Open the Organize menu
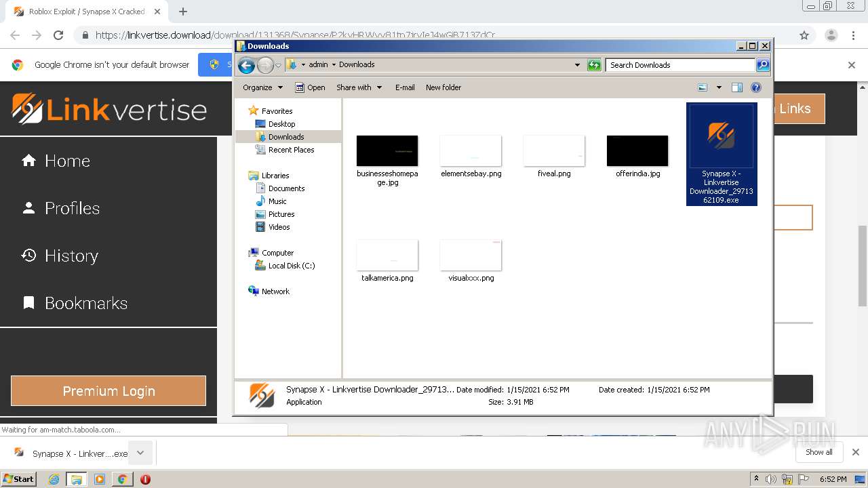The width and height of the screenshot is (868, 488). coord(262,87)
